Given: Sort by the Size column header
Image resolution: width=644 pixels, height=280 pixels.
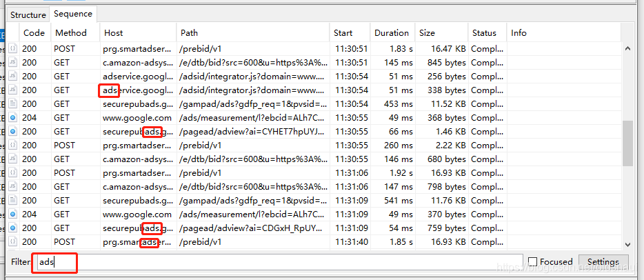Looking at the screenshot, I should (x=441, y=33).
